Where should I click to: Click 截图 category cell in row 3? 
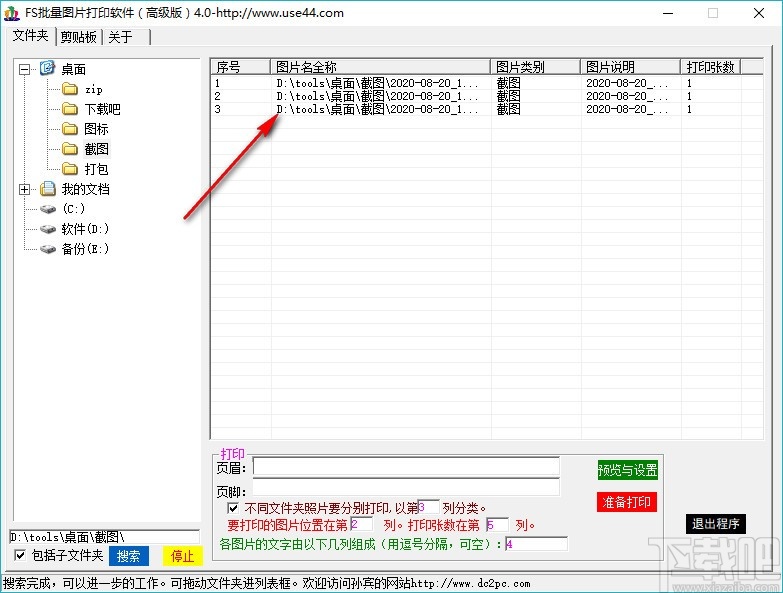click(508, 109)
